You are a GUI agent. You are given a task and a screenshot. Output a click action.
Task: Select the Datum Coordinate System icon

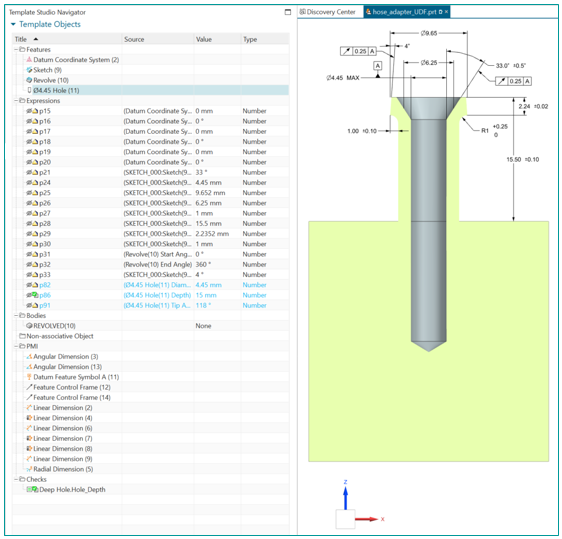(x=29, y=59)
